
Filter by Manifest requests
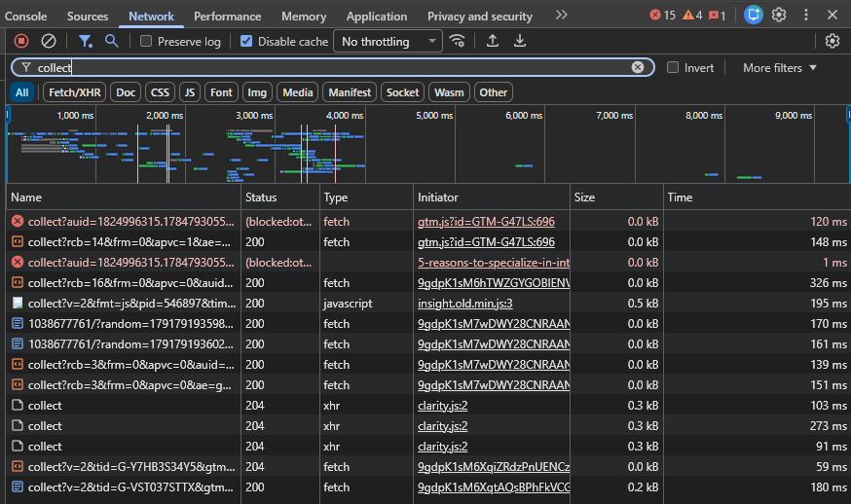(x=350, y=92)
